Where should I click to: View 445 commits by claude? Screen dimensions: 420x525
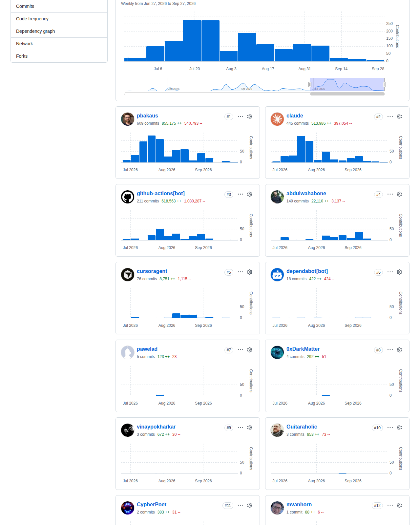(x=298, y=123)
